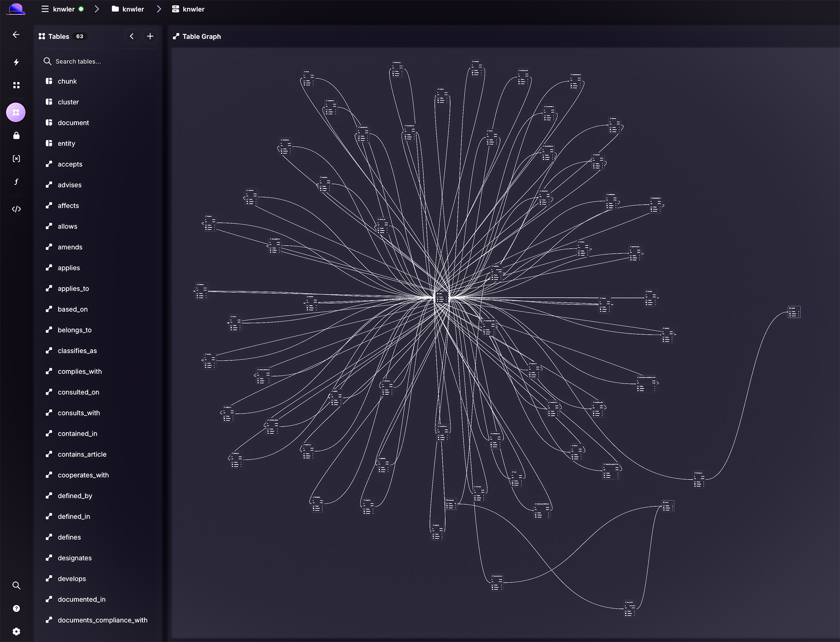Click the plus to add table
Viewport: 840px width, 642px height.
(150, 37)
